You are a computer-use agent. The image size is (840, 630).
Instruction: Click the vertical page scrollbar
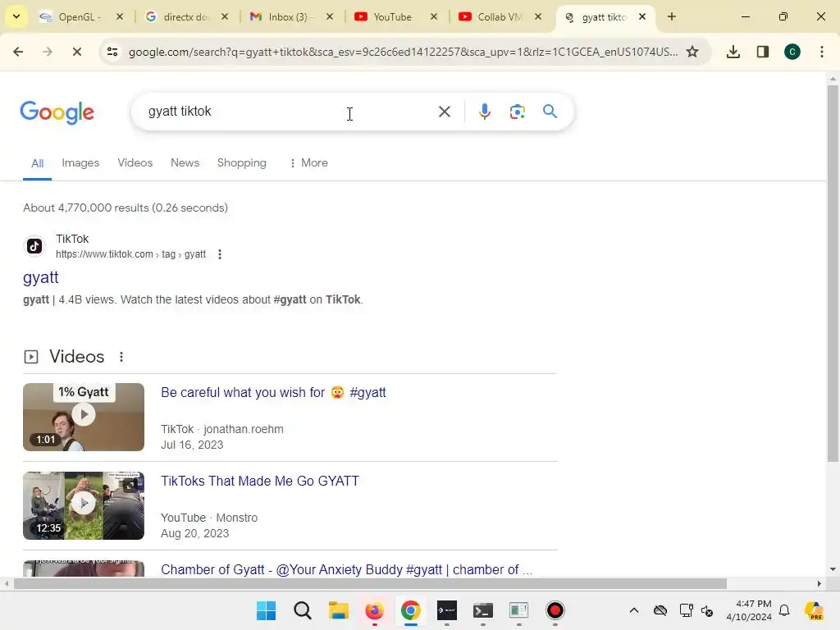[833, 273]
